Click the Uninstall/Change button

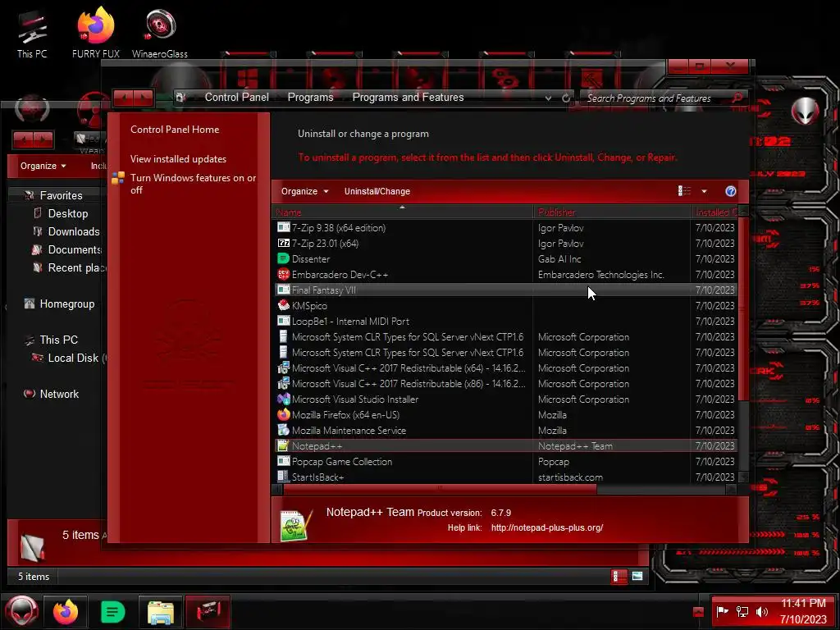377,191
